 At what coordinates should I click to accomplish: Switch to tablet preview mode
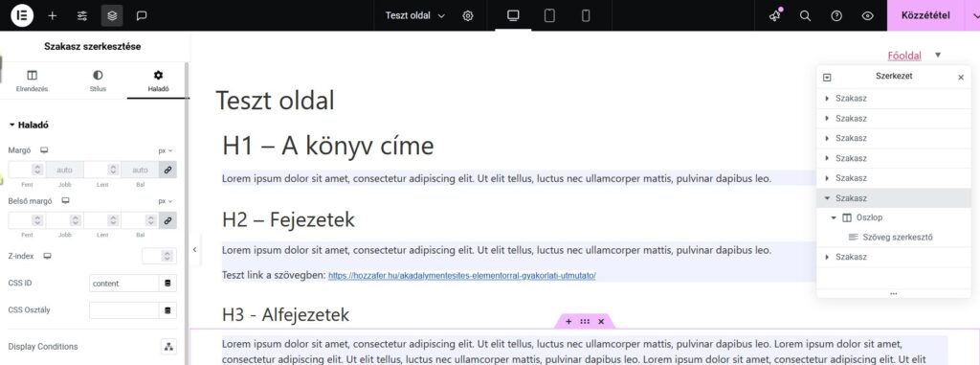coord(549,15)
